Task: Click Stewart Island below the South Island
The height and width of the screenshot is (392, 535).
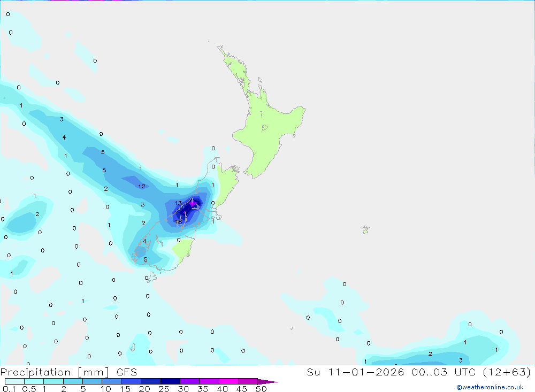Action: [151, 276]
